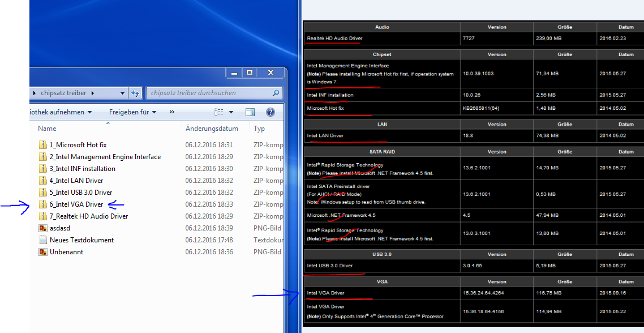The height and width of the screenshot is (333, 644).
Task: Select 3_Intel INF installation zip file
Action: point(83,169)
